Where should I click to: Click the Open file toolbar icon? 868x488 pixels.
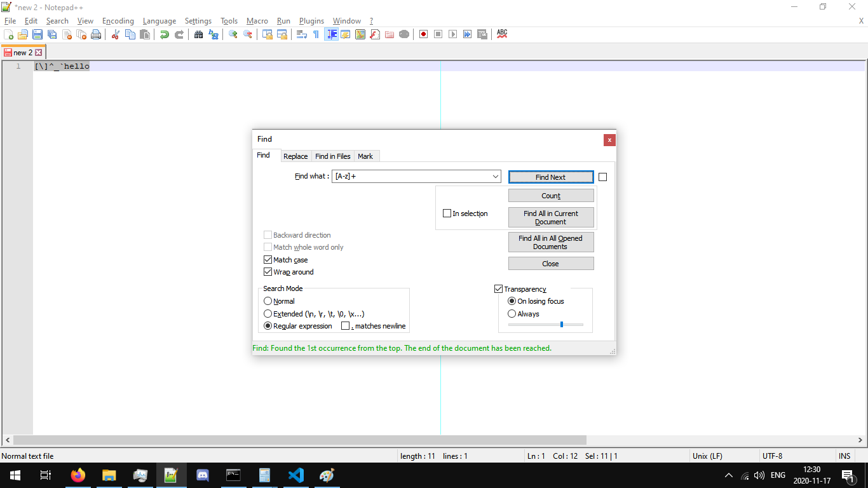click(x=23, y=34)
